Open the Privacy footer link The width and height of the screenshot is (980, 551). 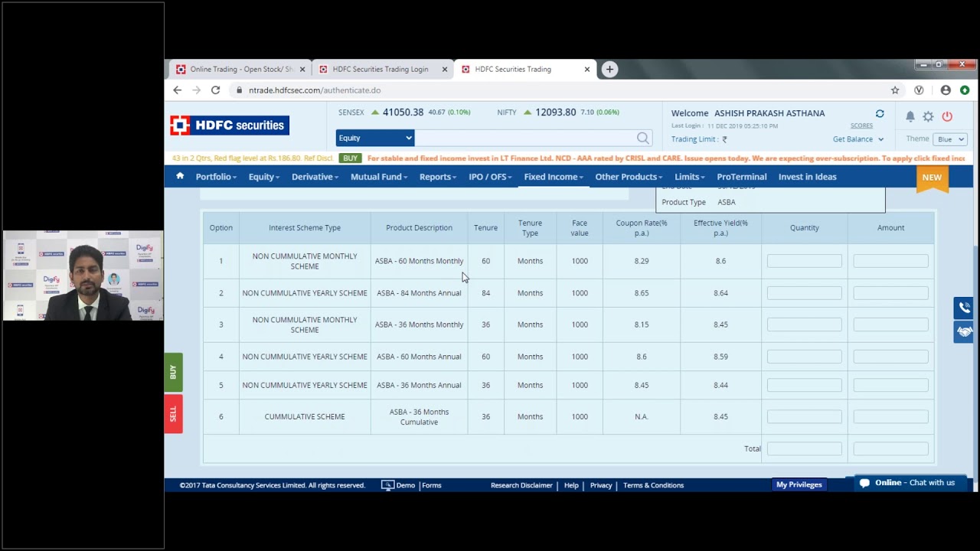click(601, 485)
